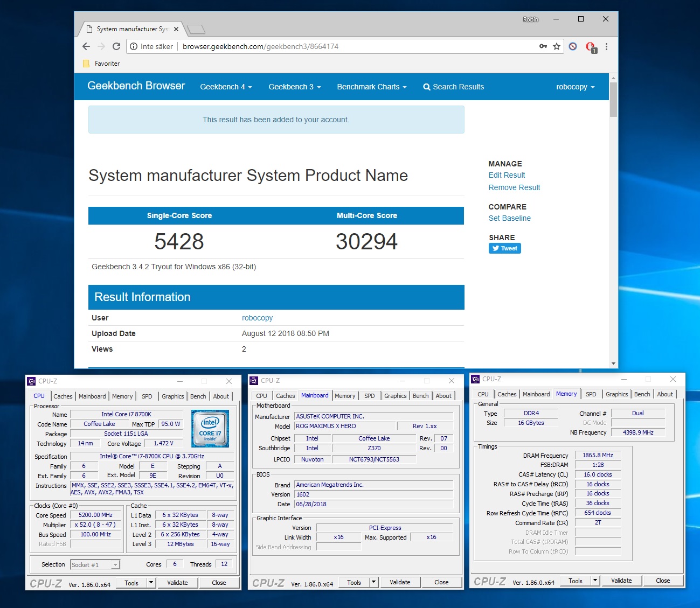Click Tools button in Memory CPU-Z window
Image resolution: width=700 pixels, height=608 pixels.
pos(576,581)
